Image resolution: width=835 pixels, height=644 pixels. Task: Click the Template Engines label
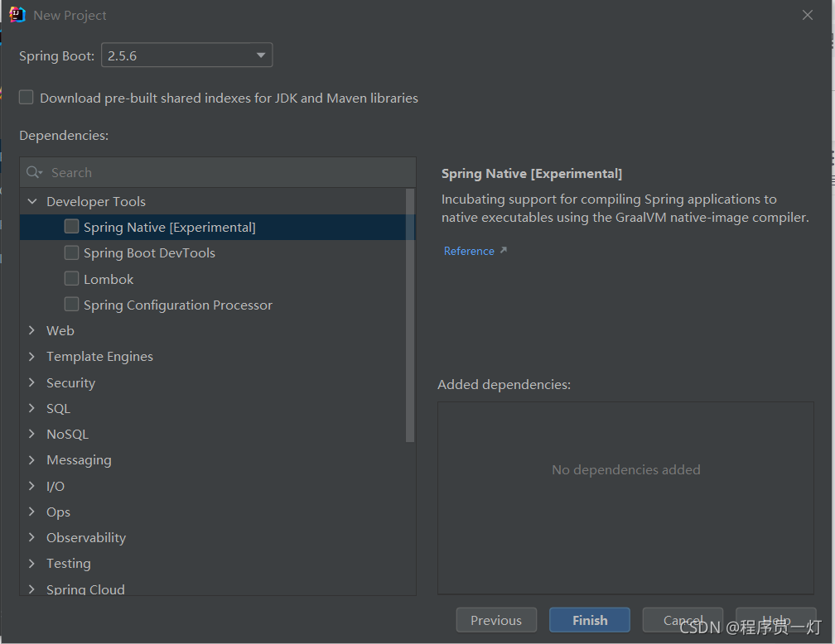point(99,357)
